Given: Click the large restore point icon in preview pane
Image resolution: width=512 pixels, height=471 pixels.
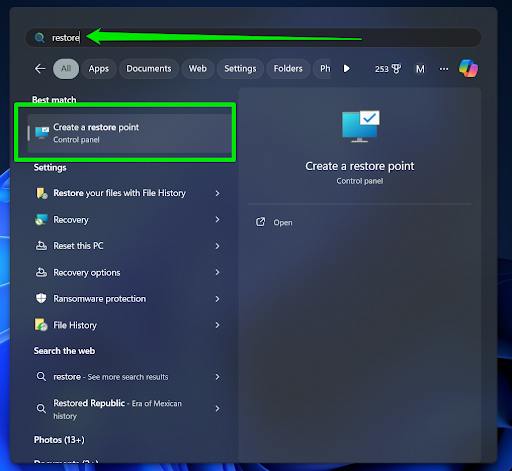Looking at the screenshot, I should point(360,127).
